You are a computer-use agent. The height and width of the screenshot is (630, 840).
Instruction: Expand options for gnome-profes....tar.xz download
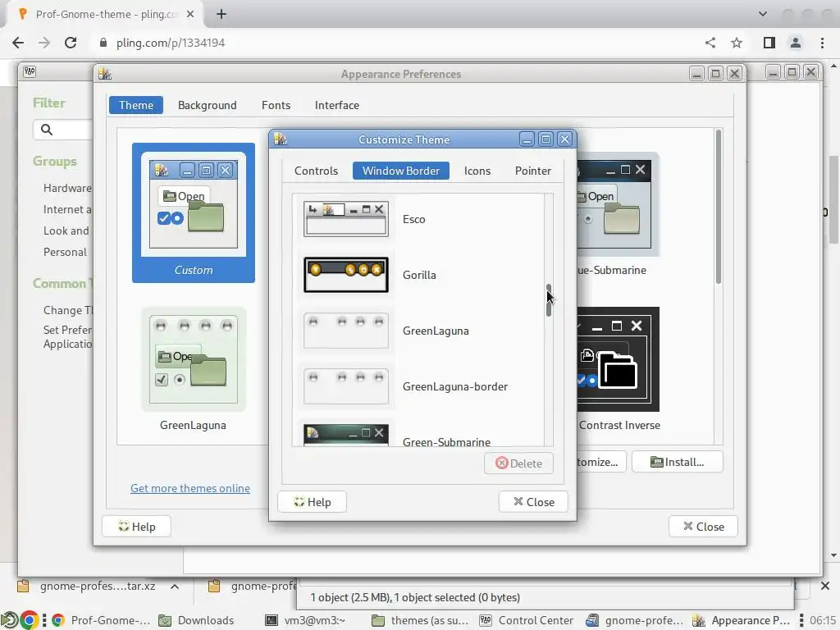click(x=175, y=587)
